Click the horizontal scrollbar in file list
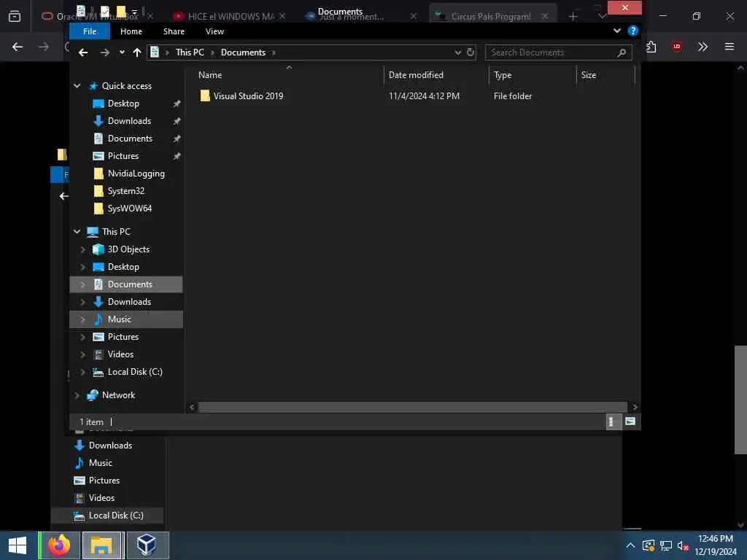 coord(413,407)
